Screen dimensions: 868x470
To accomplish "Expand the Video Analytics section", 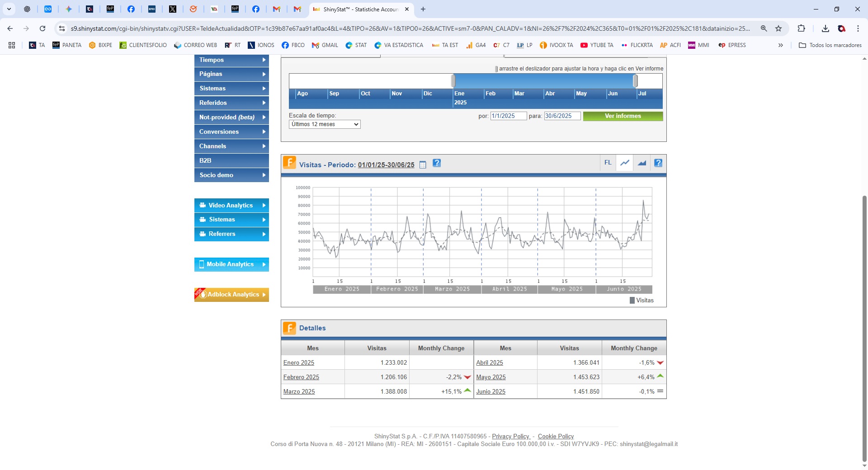I will (231, 205).
